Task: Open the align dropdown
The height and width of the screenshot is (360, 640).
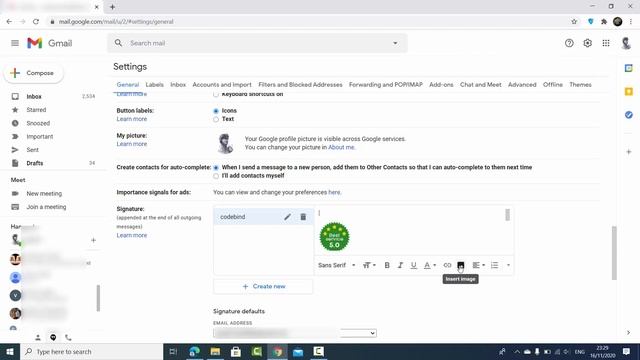Action: point(478,265)
